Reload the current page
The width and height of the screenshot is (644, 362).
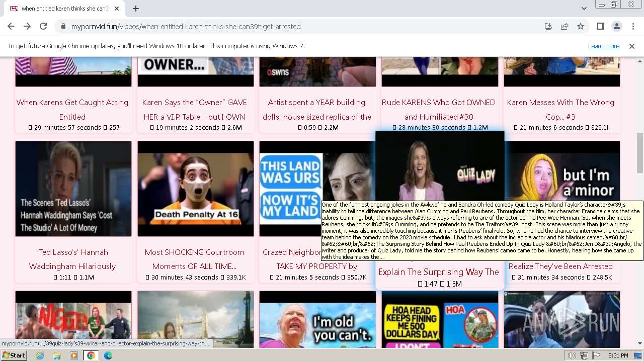coord(43,26)
